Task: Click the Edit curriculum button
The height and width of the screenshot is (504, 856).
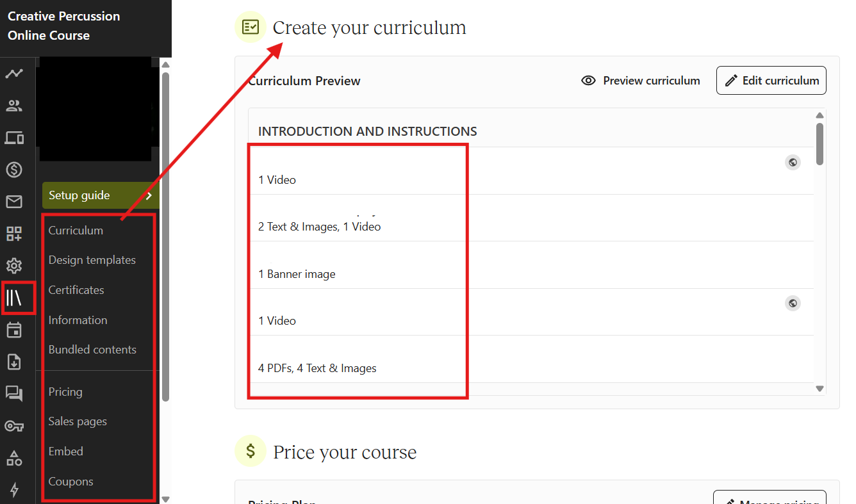Action: pyautogui.click(x=771, y=80)
